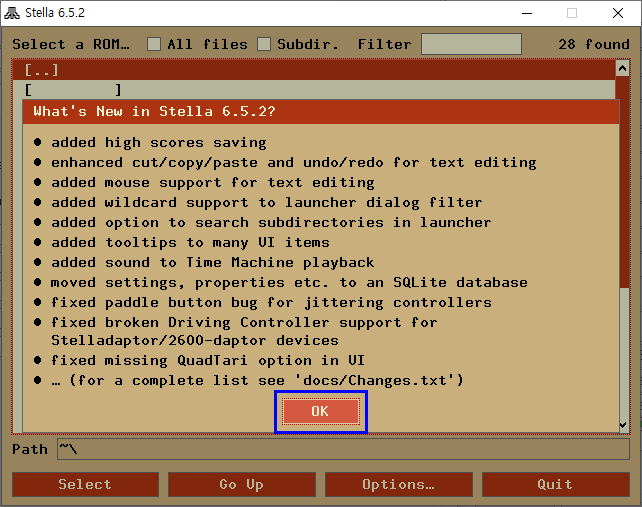The height and width of the screenshot is (507, 642).
Task: Toggle the Subdir. checkbox
Action: point(264,44)
